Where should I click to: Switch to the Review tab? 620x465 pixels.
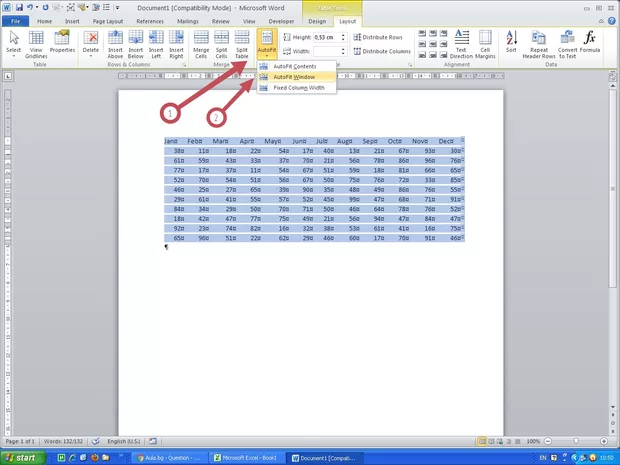[x=221, y=21]
